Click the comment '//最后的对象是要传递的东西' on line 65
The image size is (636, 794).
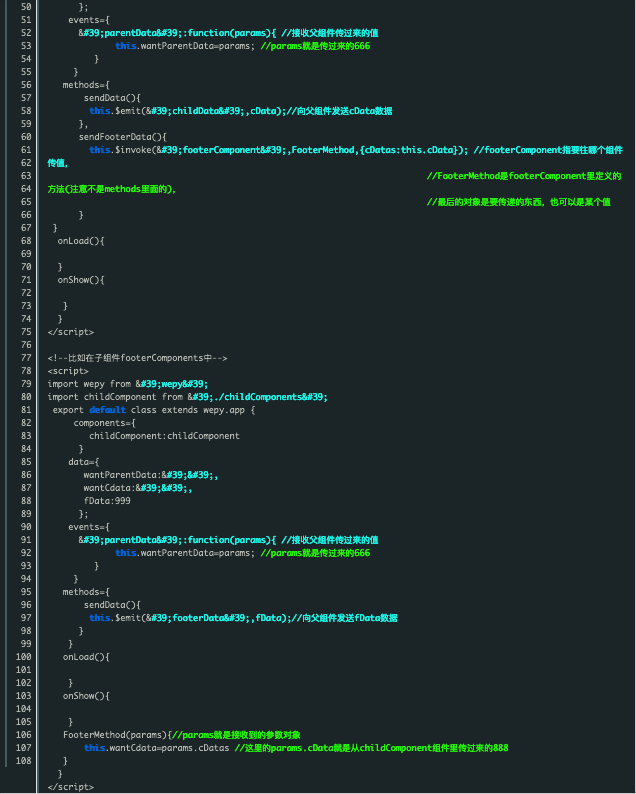coord(519,202)
